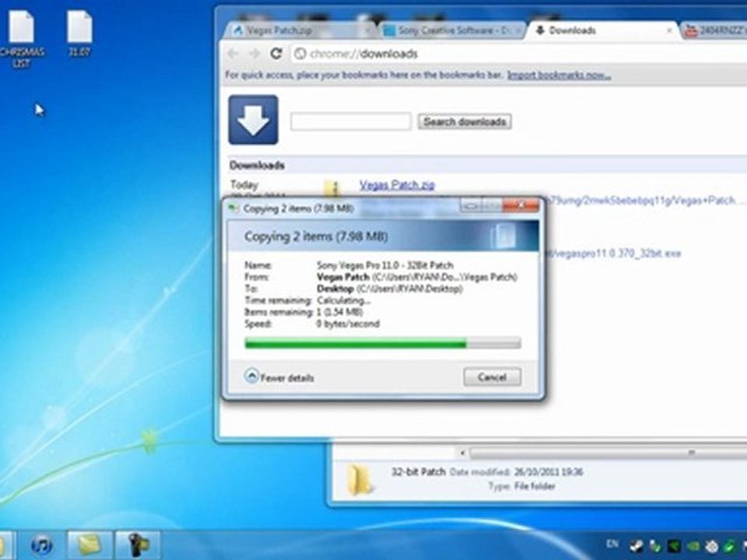
Task: Switch to the Vegas Patch.zip tab
Action: point(299,30)
